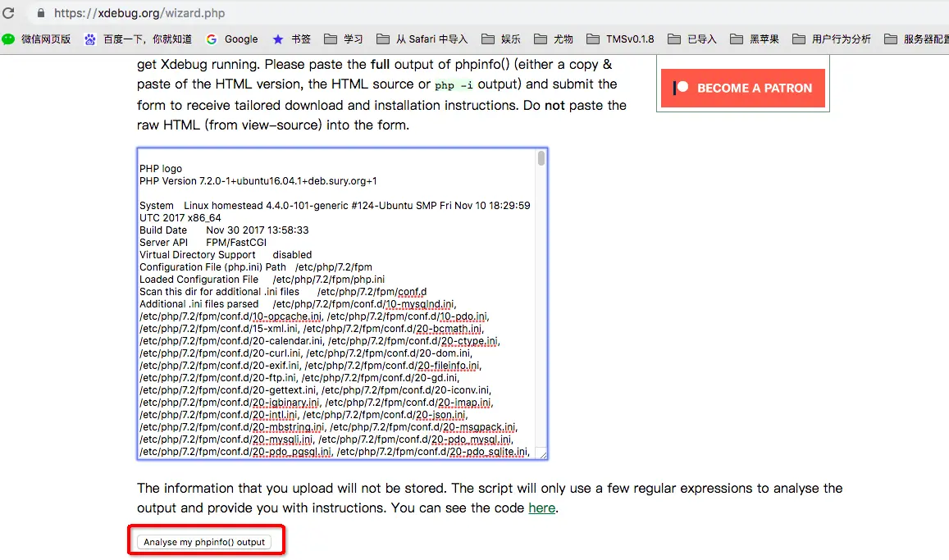This screenshot has height=560, width=949.
Task: Open the star 书签 bookmark
Action: pos(292,39)
